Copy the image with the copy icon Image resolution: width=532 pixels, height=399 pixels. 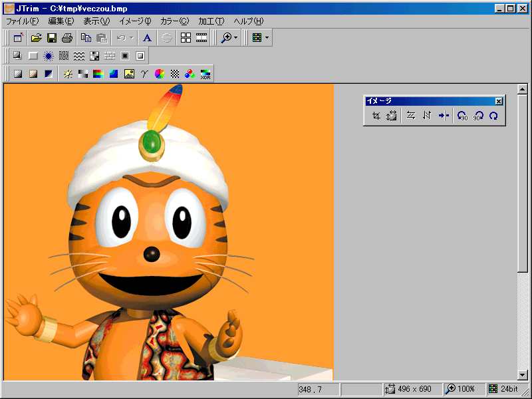pos(86,38)
